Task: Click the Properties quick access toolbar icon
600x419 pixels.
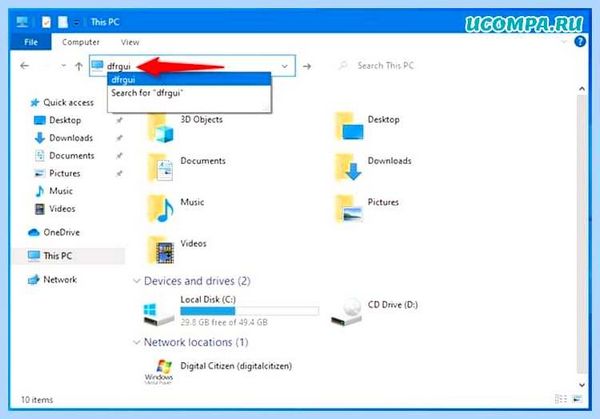Action: [x=46, y=22]
